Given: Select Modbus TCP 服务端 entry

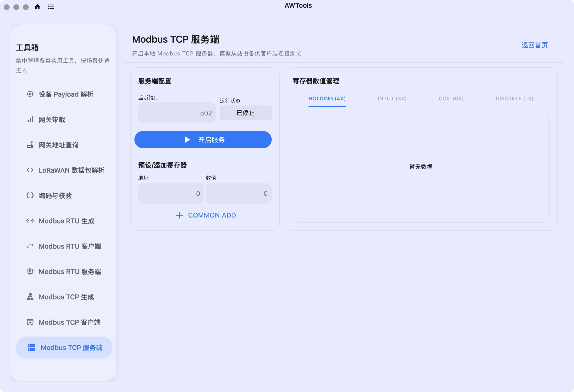Looking at the screenshot, I should tap(64, 348).
